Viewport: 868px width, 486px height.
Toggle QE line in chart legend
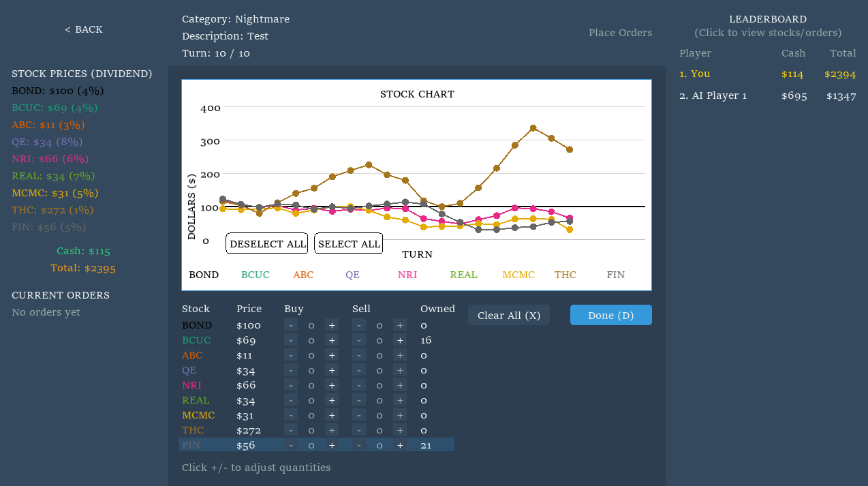pos(352,275)
